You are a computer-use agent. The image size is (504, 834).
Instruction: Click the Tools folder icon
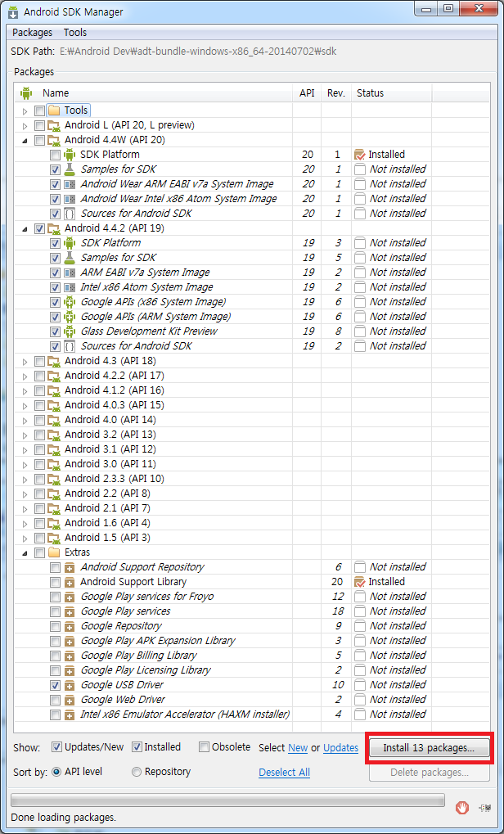(x=54, y=110)
